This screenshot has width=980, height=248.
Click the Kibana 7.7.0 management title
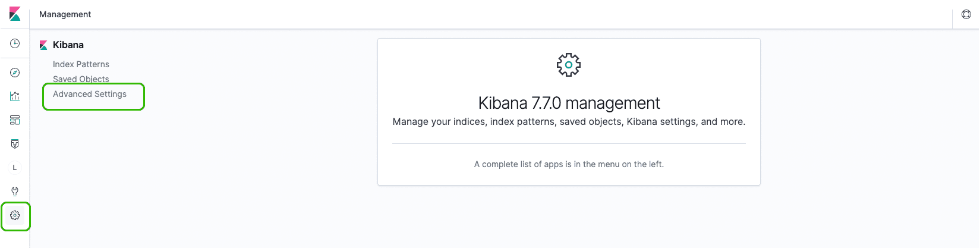point(569,103)
